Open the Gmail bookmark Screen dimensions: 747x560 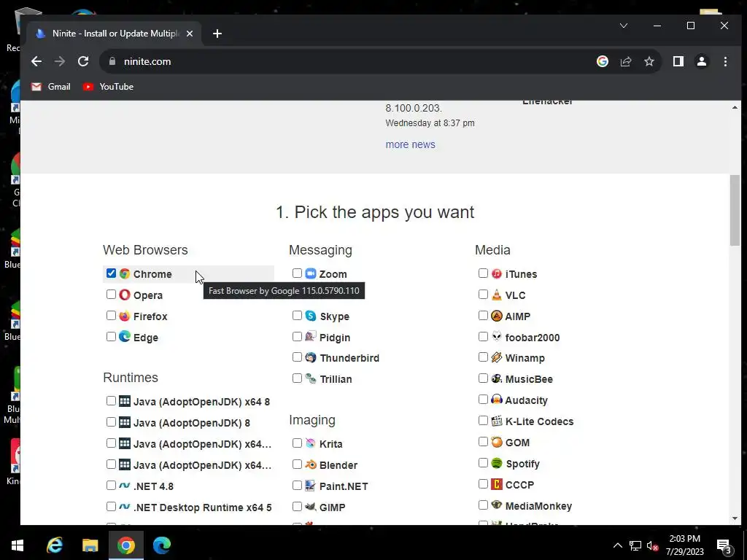click(x=51, y=87)
